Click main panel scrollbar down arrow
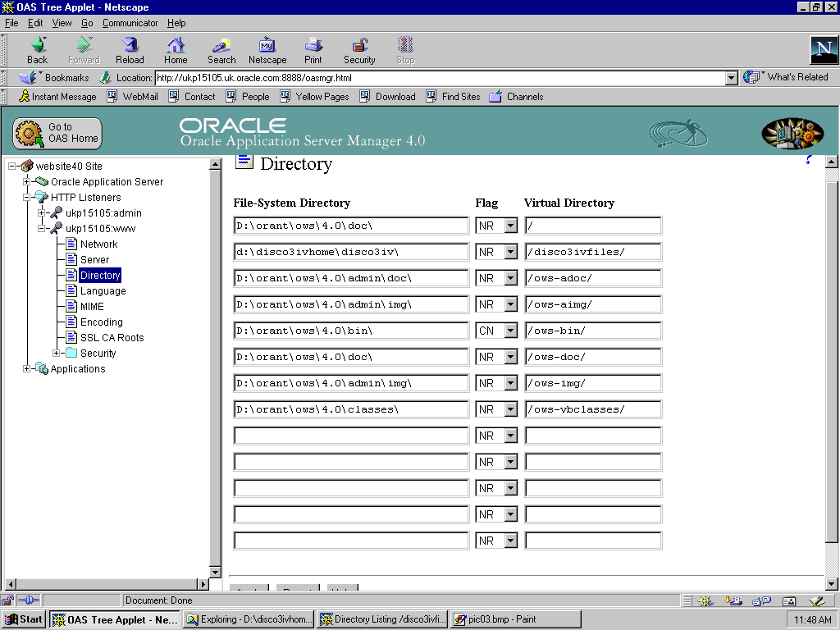The width and height of the screenshot is (840, 630). point(832,584)
